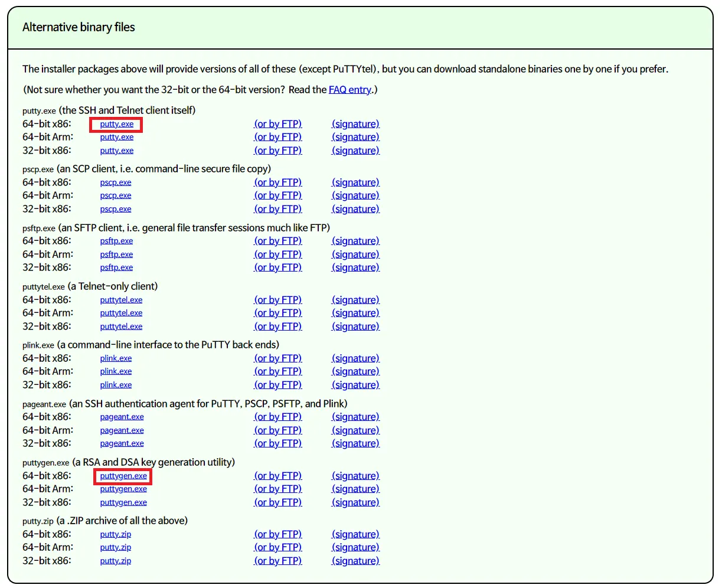
Task: Click FTP link for 64-bit Arm putty.exe
Action: point(278,137)
